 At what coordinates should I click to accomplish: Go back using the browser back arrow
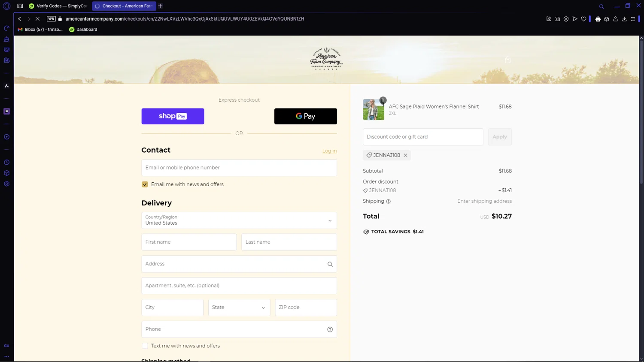[x=19, y=19]
